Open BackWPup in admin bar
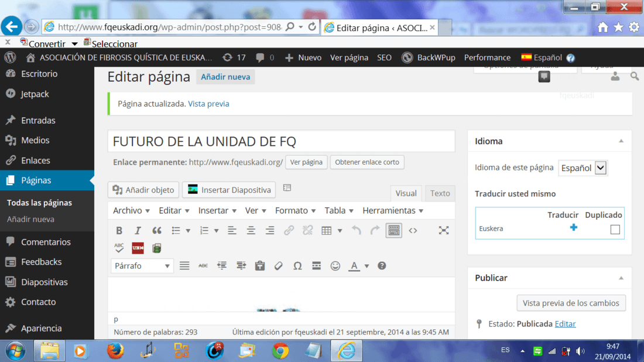 [x=429, y=57]
